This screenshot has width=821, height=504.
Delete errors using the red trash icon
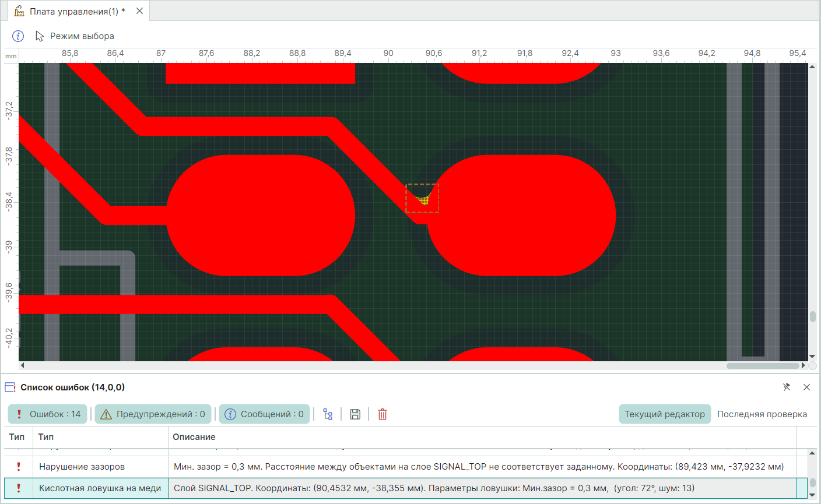click(383, 414)
